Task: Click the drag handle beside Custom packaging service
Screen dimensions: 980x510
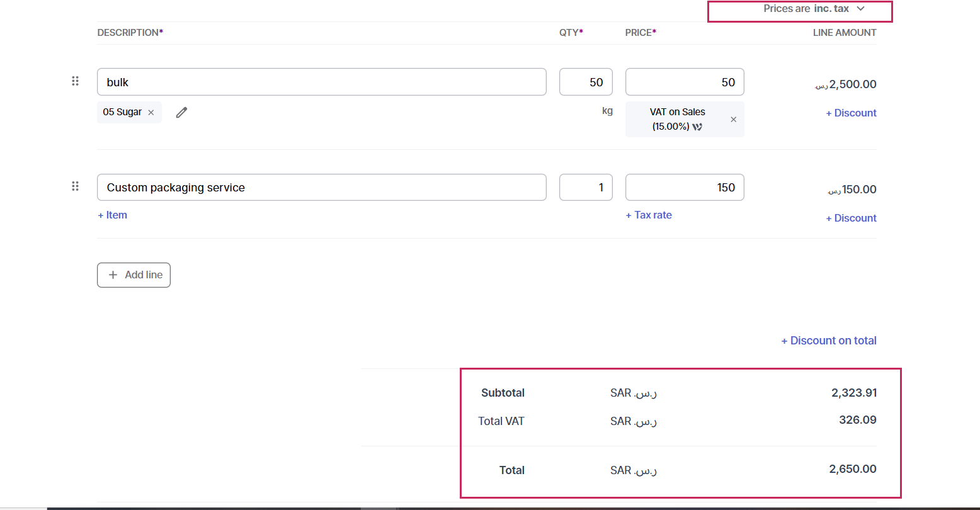Action: point(75,186)
